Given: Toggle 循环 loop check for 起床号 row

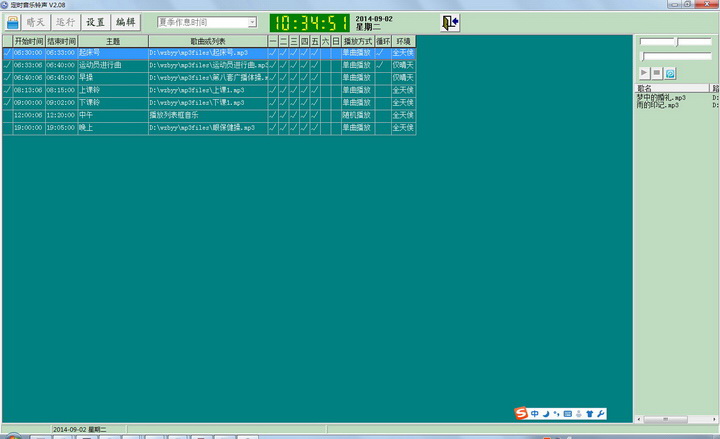Looking at the screenshot, I should coord(383,53).
